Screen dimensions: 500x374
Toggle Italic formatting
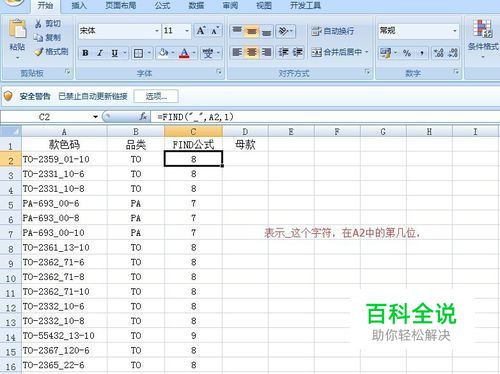pyautogui.click(x=100, y=53)
